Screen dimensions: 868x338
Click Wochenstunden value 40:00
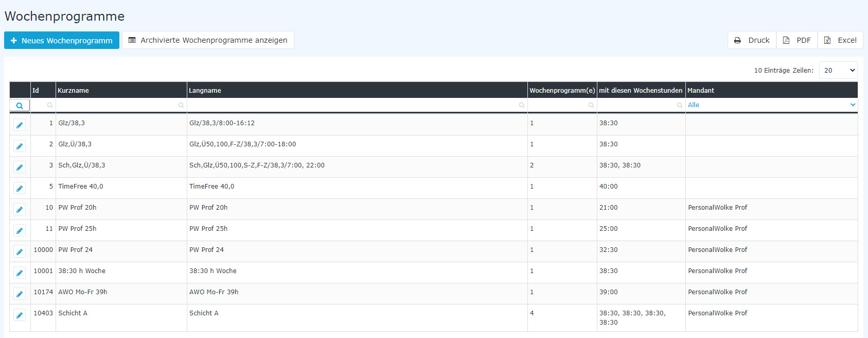click(x=609, y=187)
